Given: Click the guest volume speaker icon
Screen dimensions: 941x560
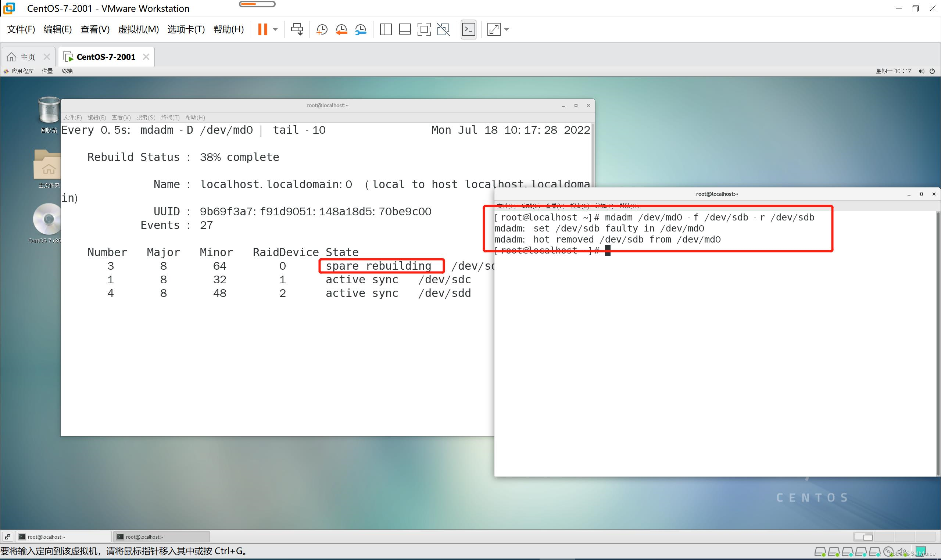Looking at the screenshot, I should click(922, 71).
